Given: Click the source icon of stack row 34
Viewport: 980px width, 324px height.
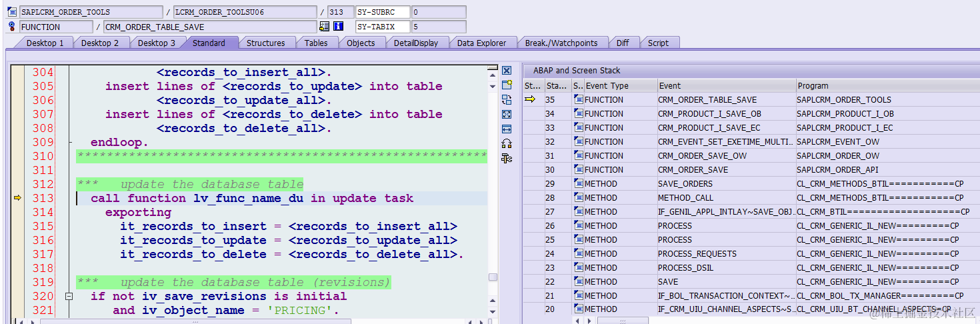Looking at the screenshot, I should point(578,113).
